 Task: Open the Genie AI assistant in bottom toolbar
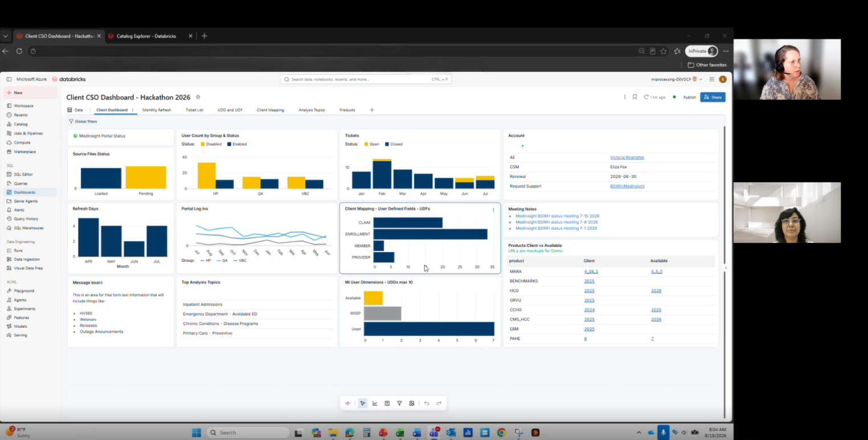tap(347, 404)
